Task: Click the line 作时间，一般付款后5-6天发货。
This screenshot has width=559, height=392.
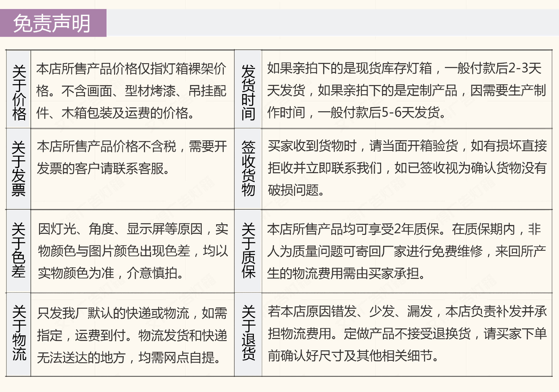Action: point(356,112)
